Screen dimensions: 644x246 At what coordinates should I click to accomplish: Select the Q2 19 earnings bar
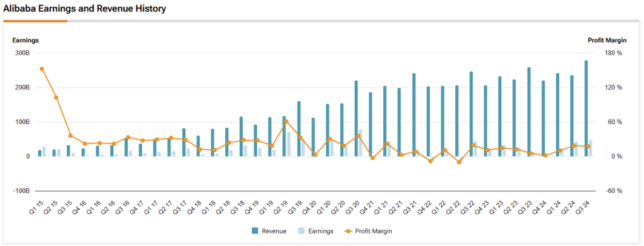(x=288, y=144)
